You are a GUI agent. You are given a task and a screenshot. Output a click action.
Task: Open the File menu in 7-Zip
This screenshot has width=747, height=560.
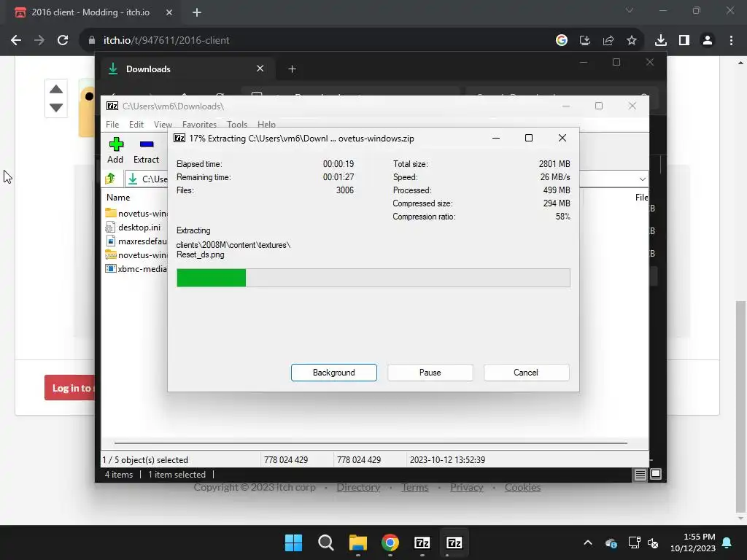(x=112, y=124)
